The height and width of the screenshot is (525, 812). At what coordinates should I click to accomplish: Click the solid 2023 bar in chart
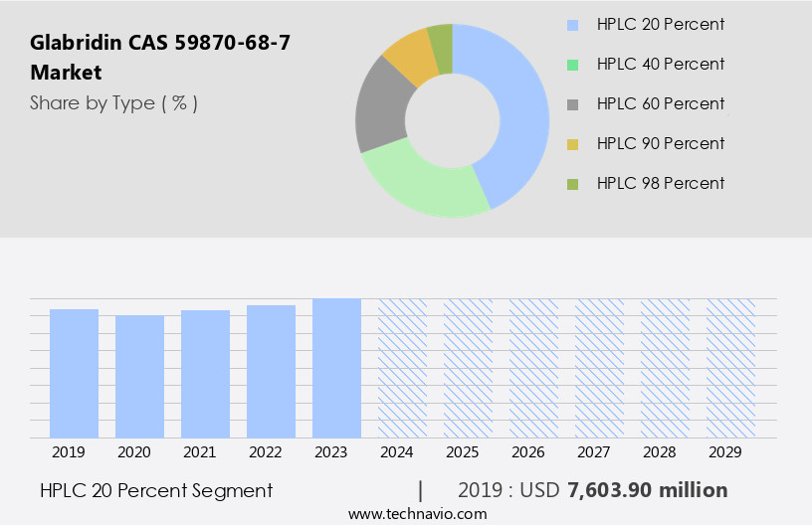pyautogui.click(x=336, y=368)
